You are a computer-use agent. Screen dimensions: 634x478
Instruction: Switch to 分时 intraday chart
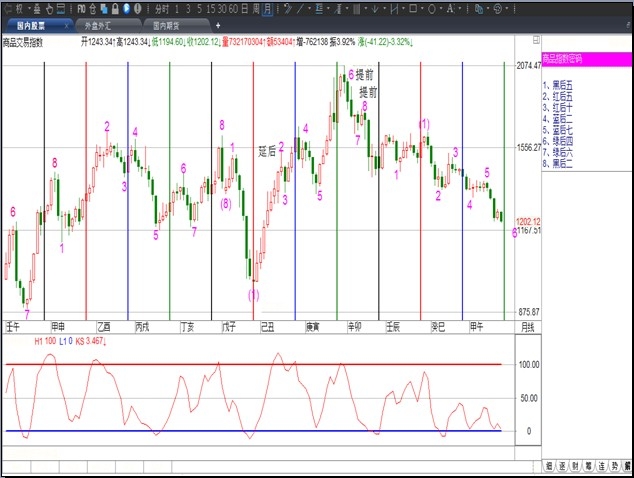pyautogui.click(x=162, y=9)
